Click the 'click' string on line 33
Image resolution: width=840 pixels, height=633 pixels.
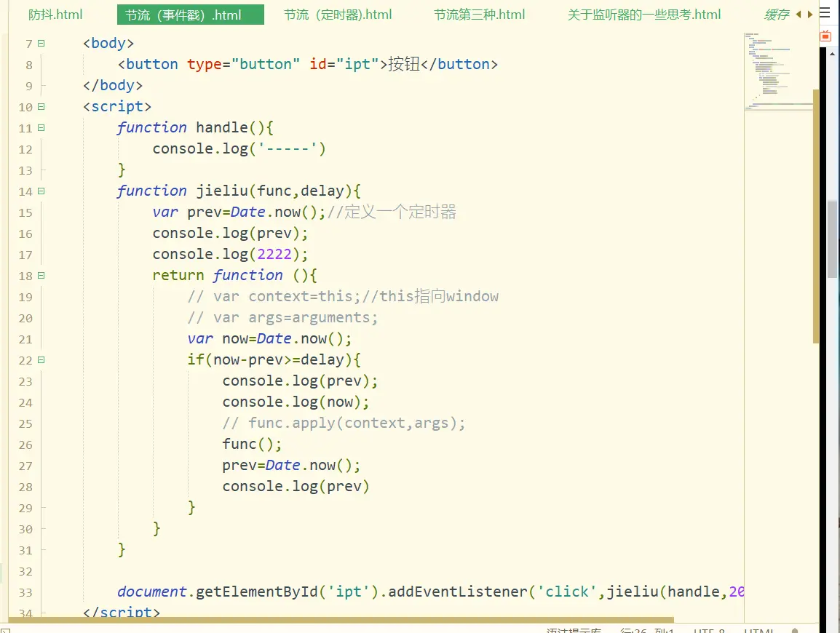(567, 592)
